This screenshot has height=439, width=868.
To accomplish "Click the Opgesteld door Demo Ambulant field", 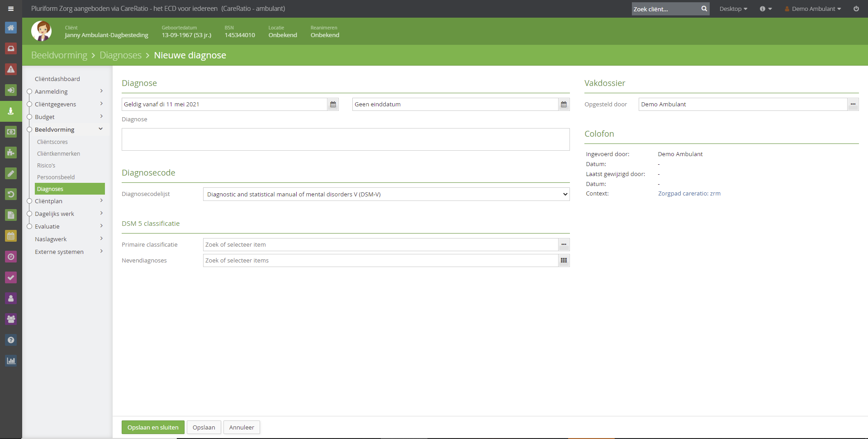I will [743, 105].
